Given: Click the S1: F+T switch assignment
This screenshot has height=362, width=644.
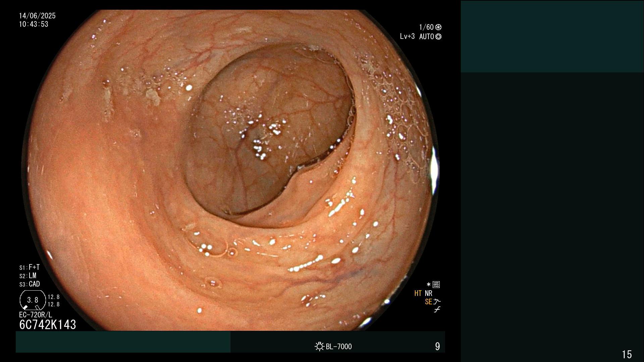Looking at the screenshot, I should pos(30,267).
